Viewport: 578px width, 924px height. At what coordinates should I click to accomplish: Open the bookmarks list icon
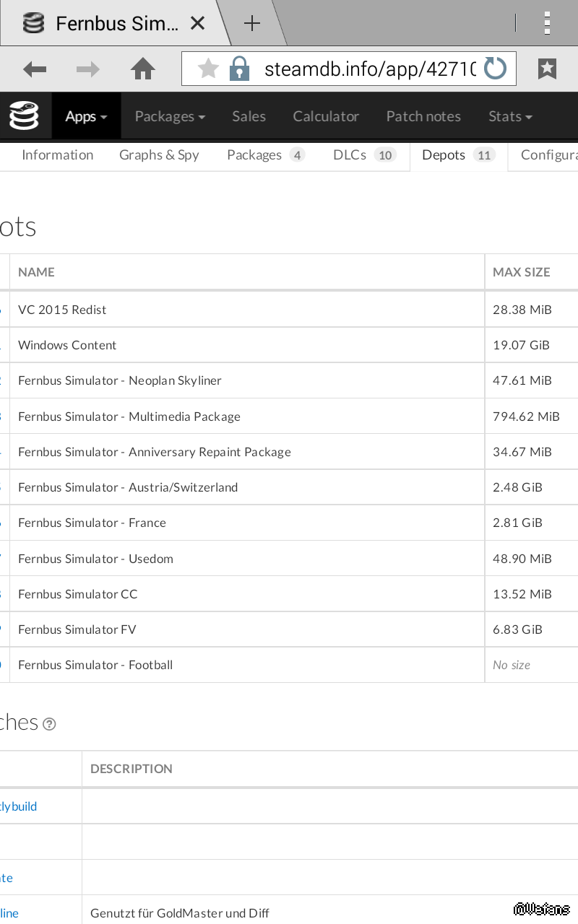[547, 69]
